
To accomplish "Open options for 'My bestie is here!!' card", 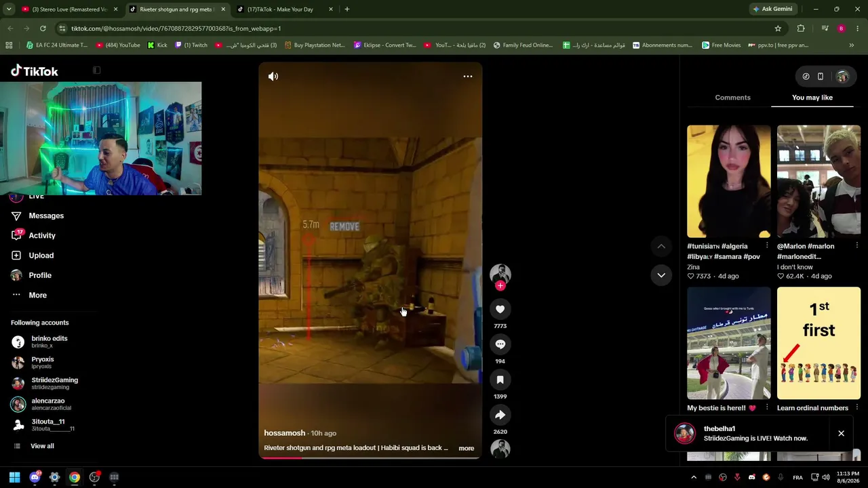I will pyautogui.click(x=767, y=408).
